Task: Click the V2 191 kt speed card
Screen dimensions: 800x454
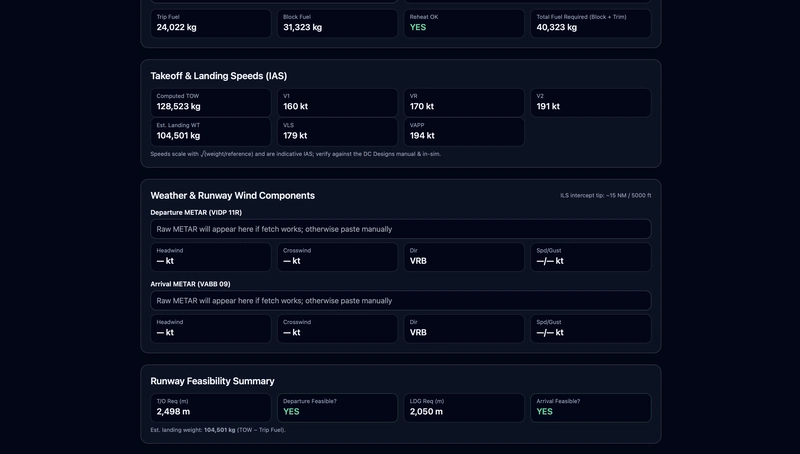Action: 590,102
